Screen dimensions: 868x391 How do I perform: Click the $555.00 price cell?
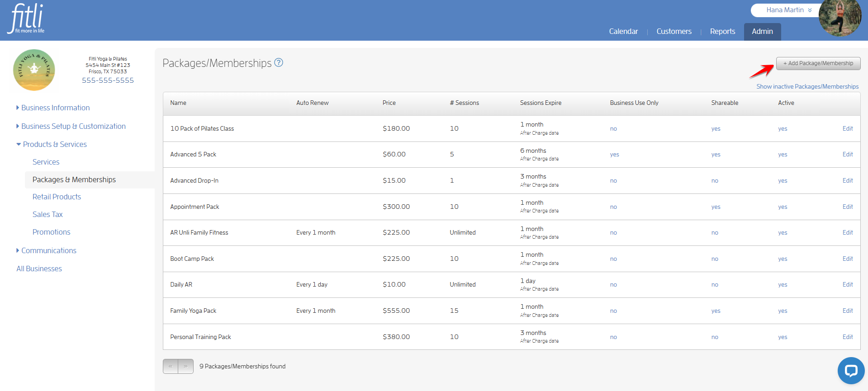[x=396, y=311]
